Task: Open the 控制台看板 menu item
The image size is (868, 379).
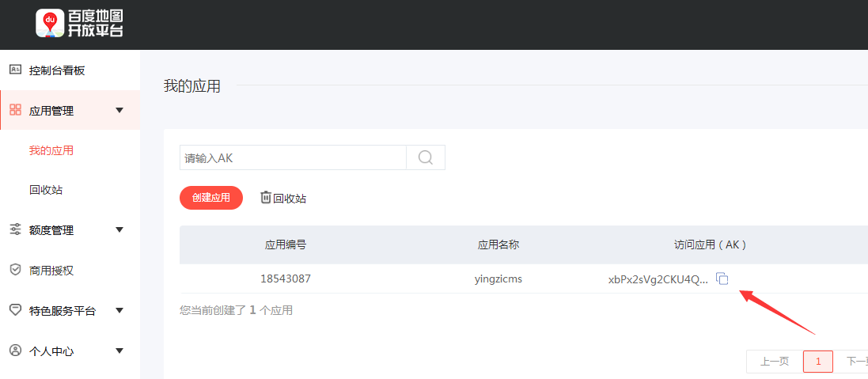Action: click(x=57, y=70)
